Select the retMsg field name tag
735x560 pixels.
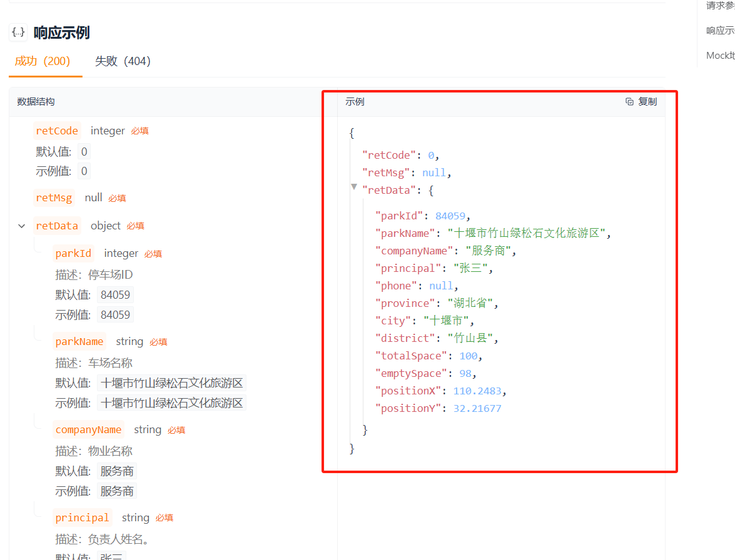pyautogui.click(x=54, y=197)
